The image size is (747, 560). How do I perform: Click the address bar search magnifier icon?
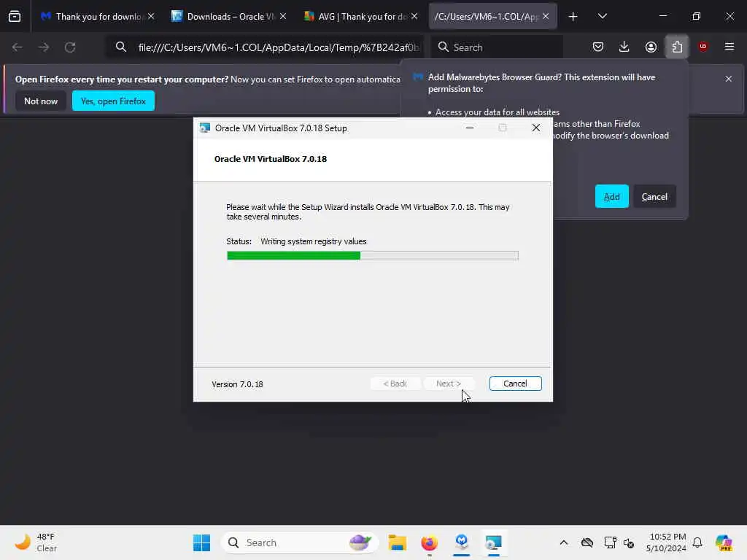coord(121,47)
